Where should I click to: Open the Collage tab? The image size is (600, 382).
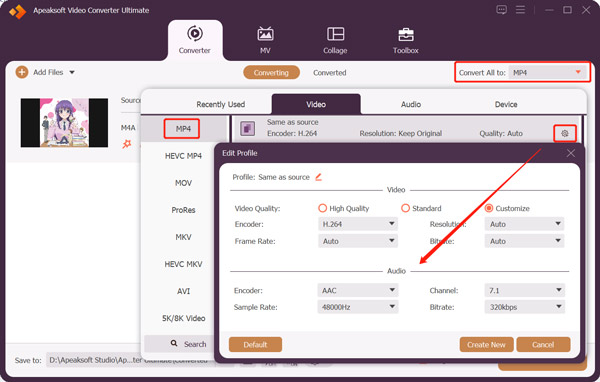(335, 40)
